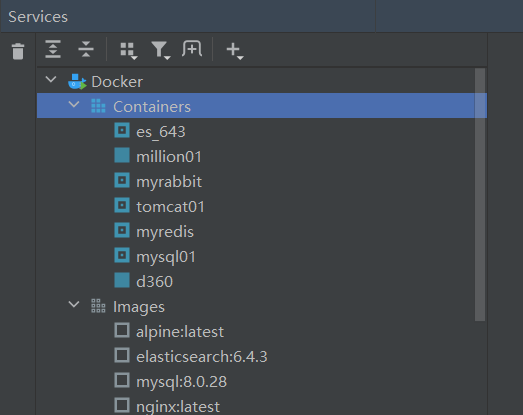The image size is (523, 415).
Task: Click the nginx:latest image icon
Action: (122, 405)
